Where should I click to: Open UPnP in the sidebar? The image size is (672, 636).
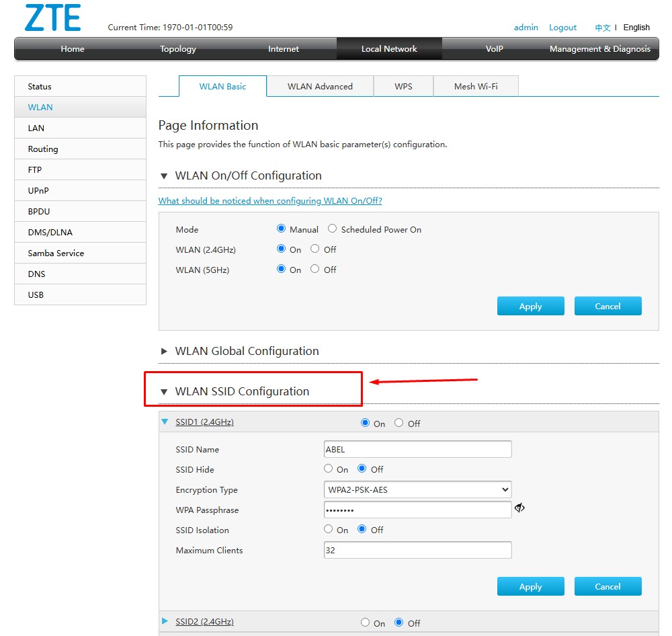80,190
